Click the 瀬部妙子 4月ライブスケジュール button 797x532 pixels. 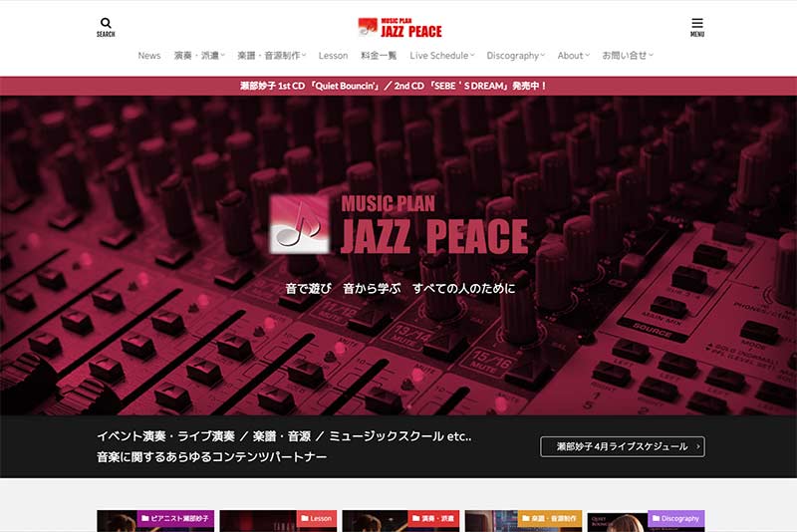[623, 446]
